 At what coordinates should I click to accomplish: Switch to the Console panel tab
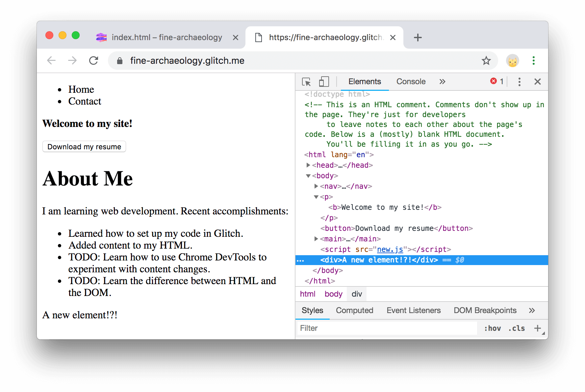point(411,82)
